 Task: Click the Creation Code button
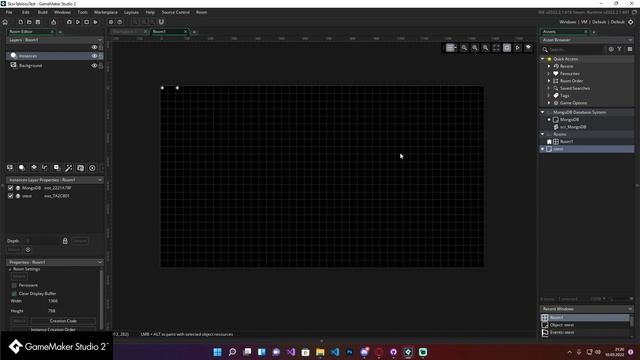63,321
